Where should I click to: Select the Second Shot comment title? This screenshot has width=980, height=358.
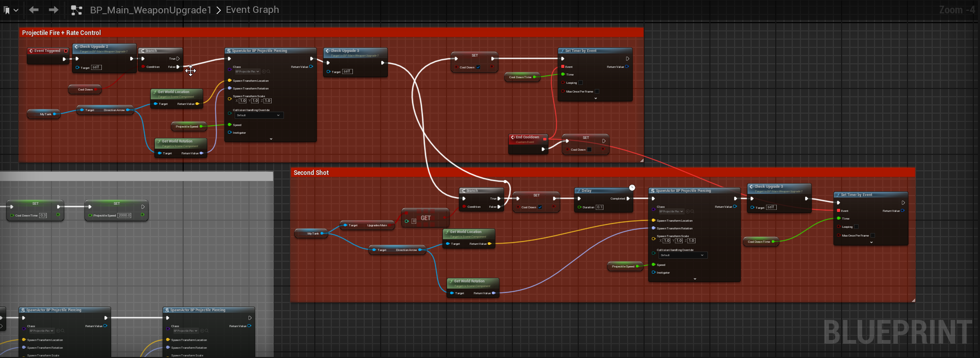point(311,172)
